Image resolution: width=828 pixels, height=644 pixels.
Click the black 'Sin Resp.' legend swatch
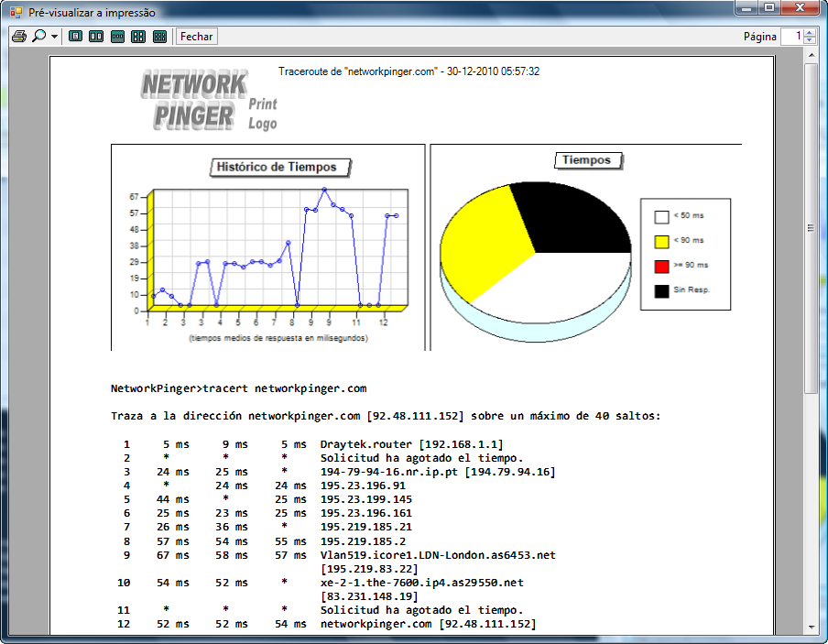(661, 291)
